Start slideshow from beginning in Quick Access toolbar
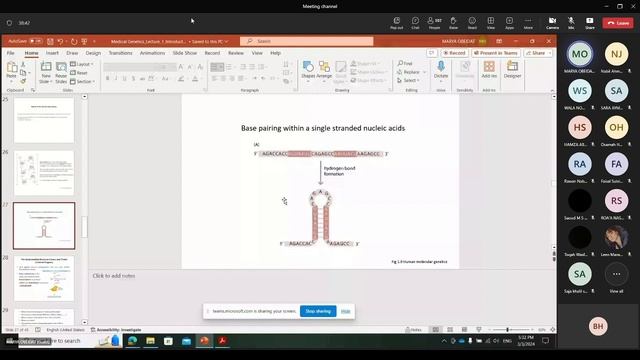Screen dimensions: 640x360 point(84,41)
